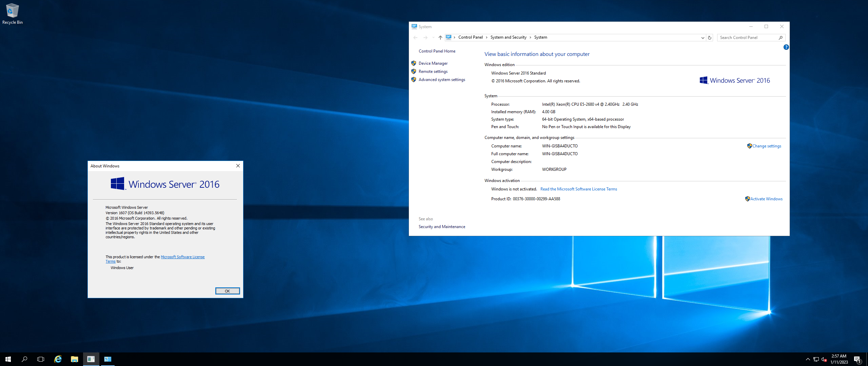Click the Forward arrow in System window

[426, 38]
